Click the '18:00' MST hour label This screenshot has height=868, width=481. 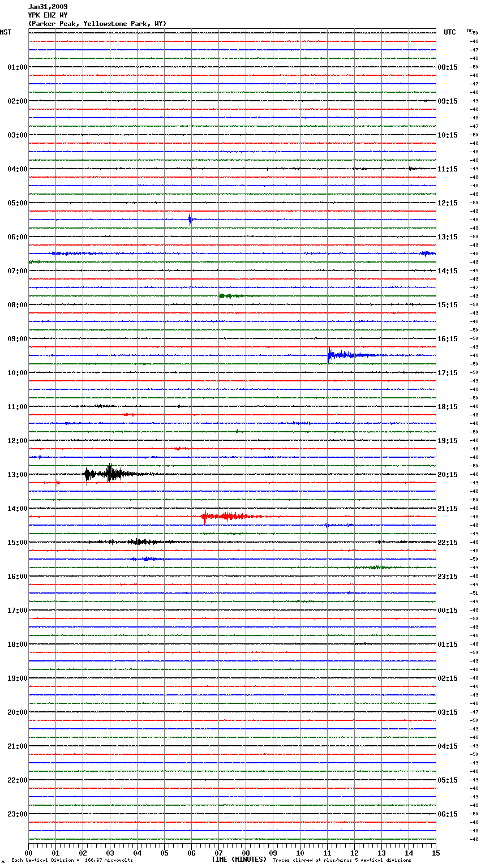click(x=17, y=644)
